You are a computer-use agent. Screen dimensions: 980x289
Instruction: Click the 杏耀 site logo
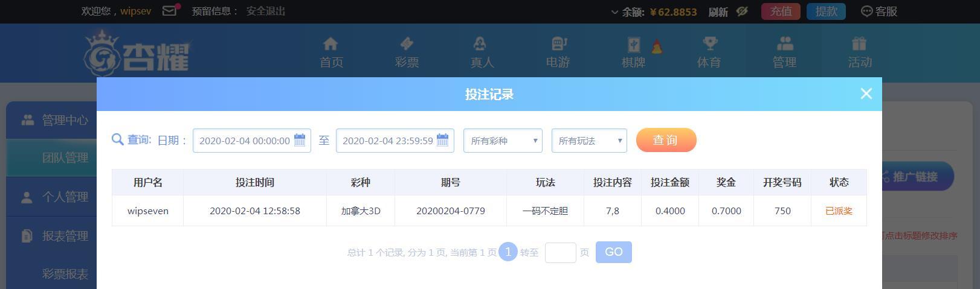coord(137,54)
